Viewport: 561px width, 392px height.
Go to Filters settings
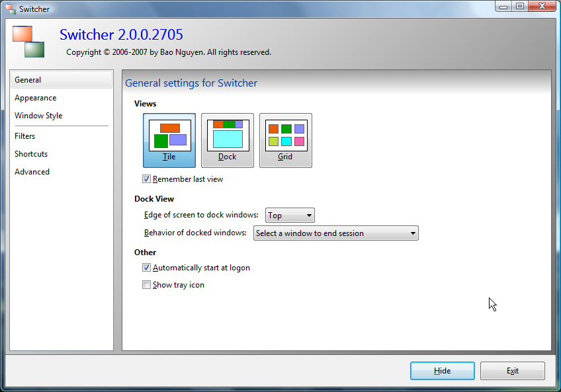click(x=62, y=136)
